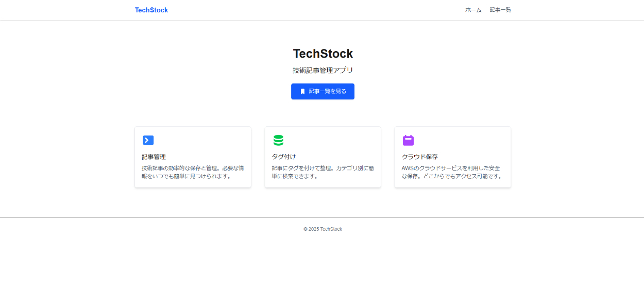This screenshot has width=644, height=305.
Task: Click the purple calendar icon above クラウド保存
Action: (408, 140)
